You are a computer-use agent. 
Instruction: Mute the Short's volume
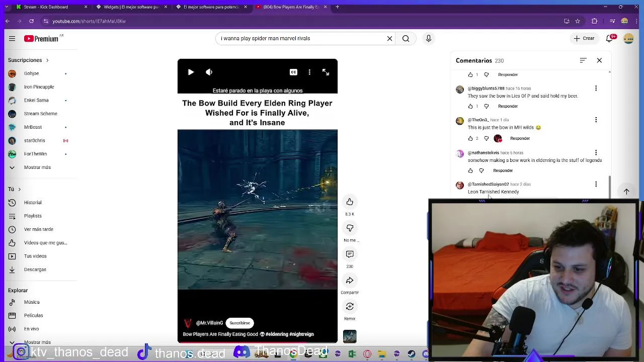tap(209, 72)
